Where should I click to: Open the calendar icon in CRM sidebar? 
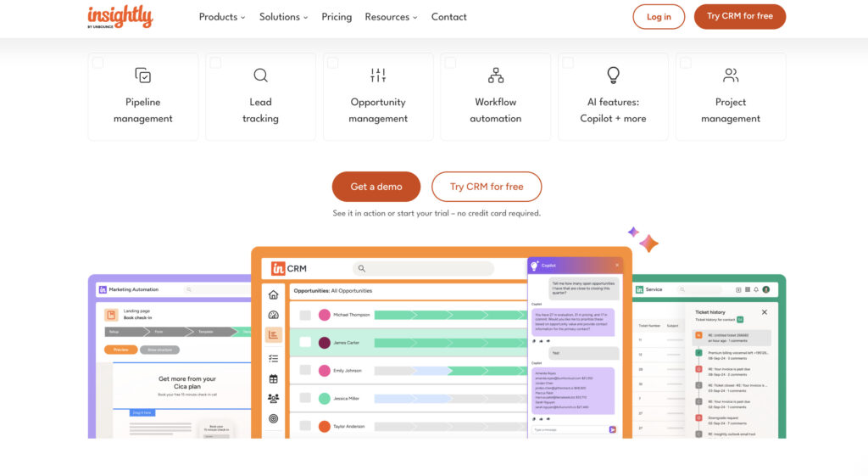click(x=274, y=379)
